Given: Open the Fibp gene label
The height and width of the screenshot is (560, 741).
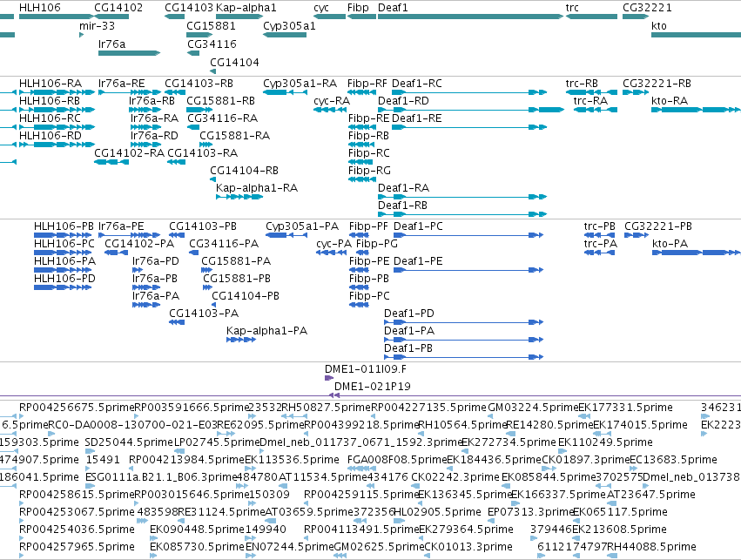Looking at the screenshot, I should coord(358,8).
